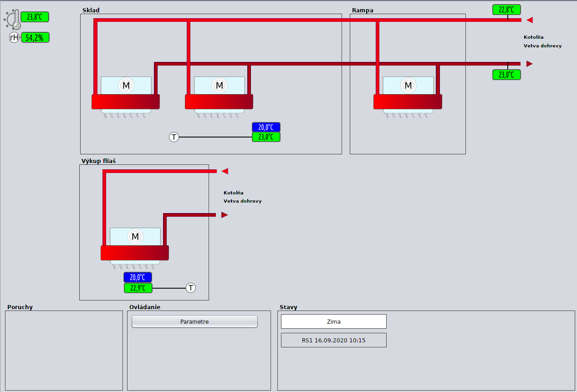Click the Výkup fliaš temperature sensor T
The image size is (577, 392).
click(191, 288)
